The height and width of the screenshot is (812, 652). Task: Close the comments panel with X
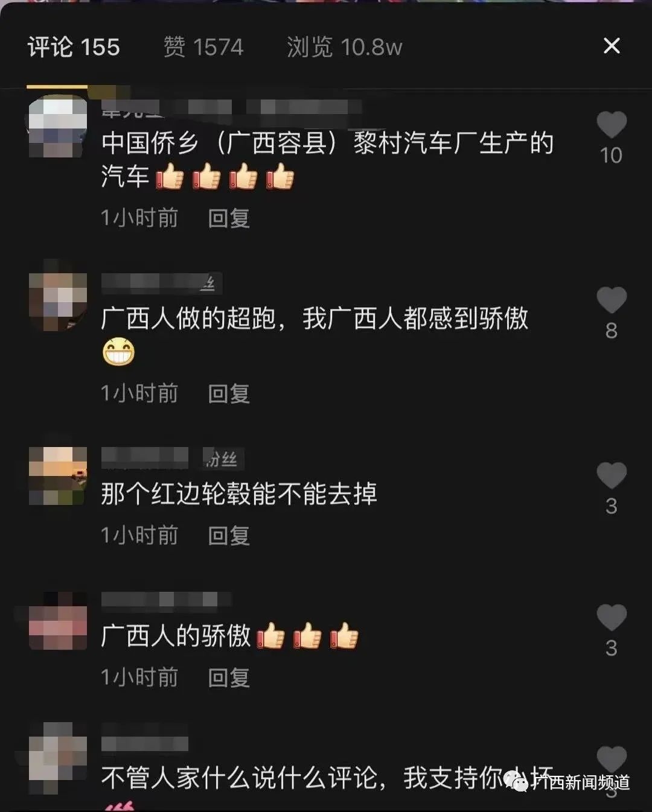pyautogui.click(x=612, y=46)
